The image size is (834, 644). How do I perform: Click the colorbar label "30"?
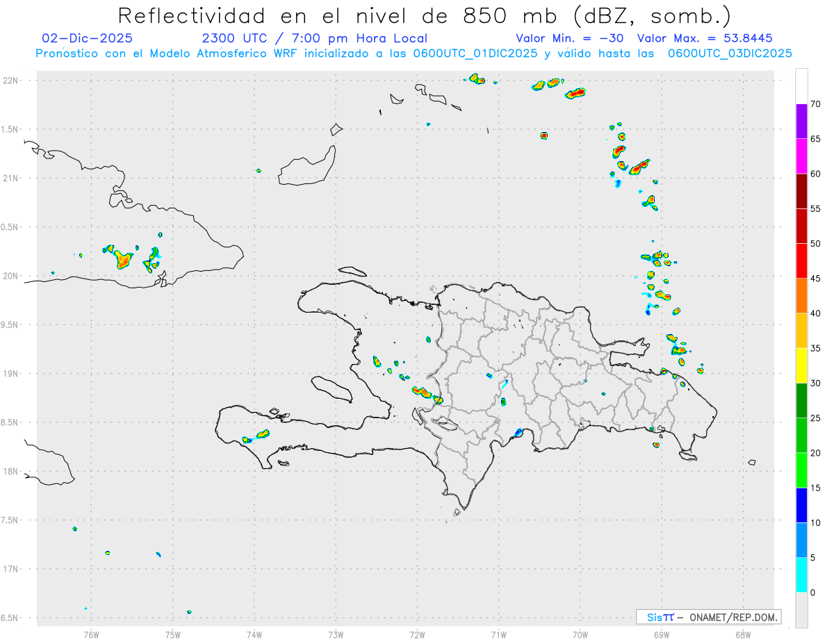(x=815, y=383)
